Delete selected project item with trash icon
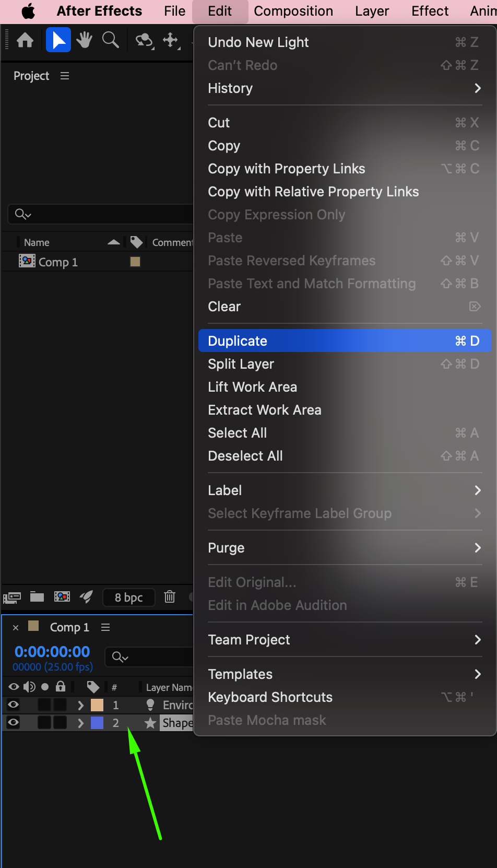The height and width of the screenshot is (868, 497). pyautogui.click(x=170, y=597)
